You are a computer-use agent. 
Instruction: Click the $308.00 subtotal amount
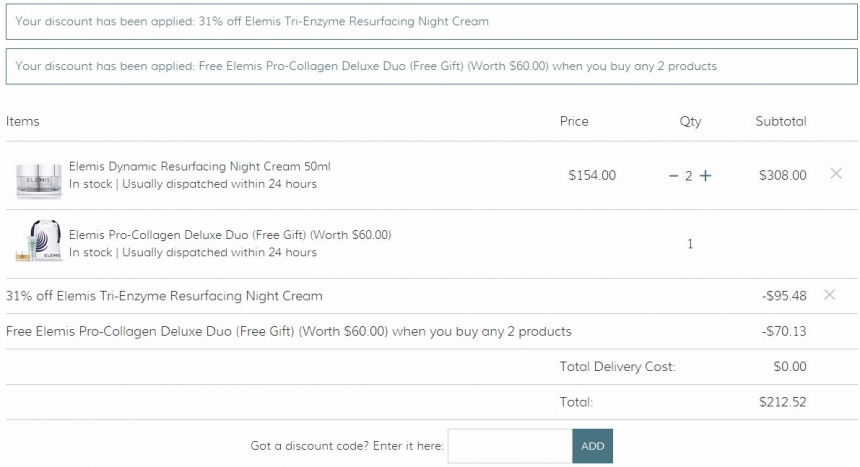[x=783, y=176]
